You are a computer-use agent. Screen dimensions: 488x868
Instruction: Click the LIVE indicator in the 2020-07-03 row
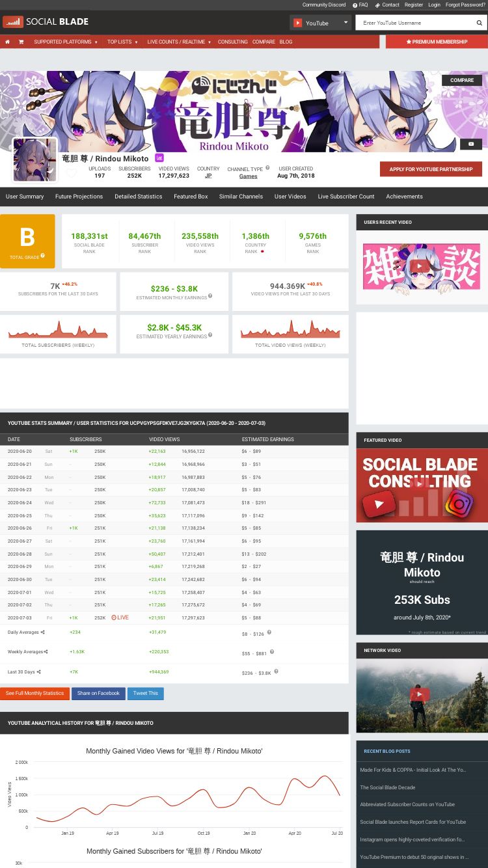pos(120,617)
